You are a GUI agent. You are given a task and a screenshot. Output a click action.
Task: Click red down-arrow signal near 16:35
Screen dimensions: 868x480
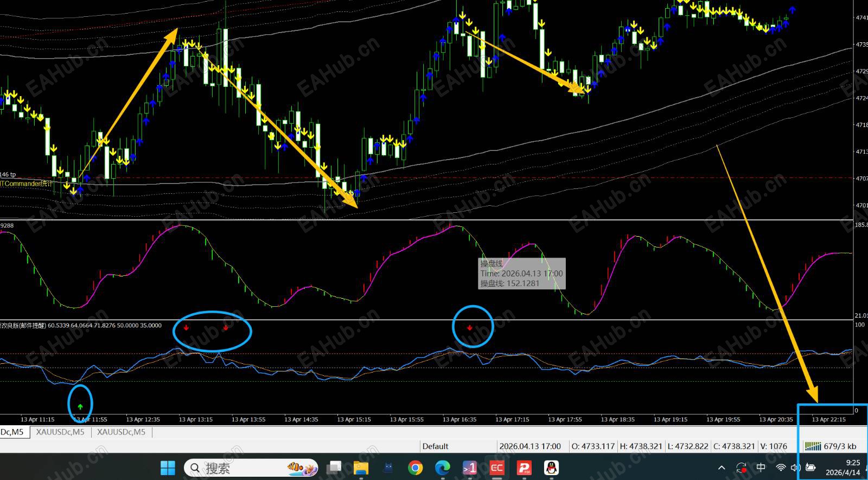point(470,328)
